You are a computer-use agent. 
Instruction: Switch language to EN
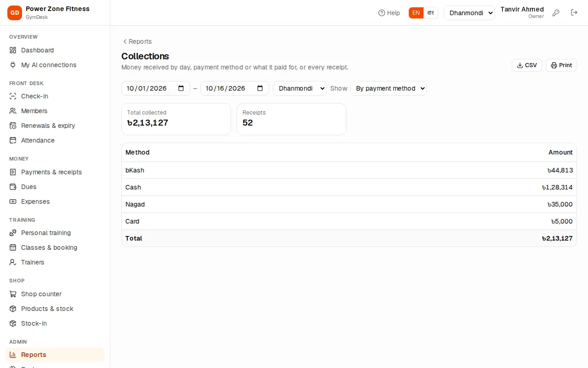click(x=416, y=13)
